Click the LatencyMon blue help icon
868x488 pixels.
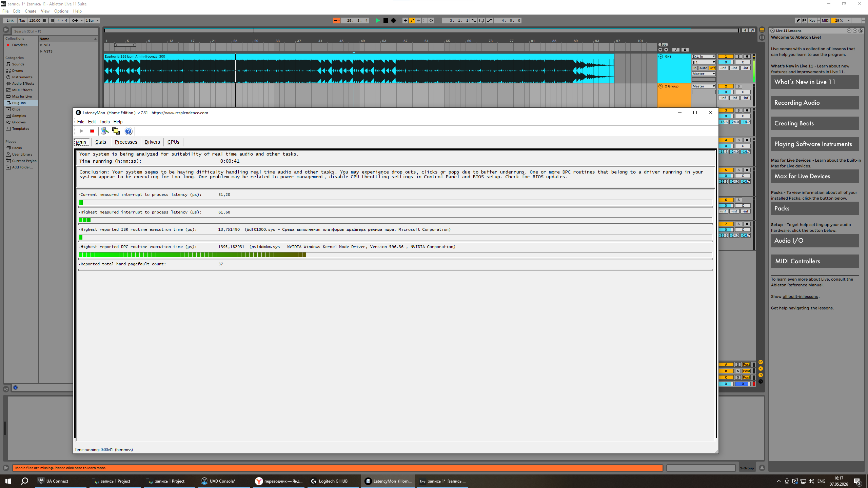pyautogui.click(x=128, y=131)
